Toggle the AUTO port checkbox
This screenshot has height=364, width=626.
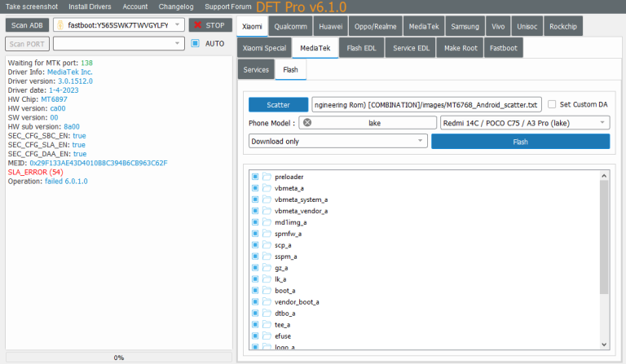196,43
